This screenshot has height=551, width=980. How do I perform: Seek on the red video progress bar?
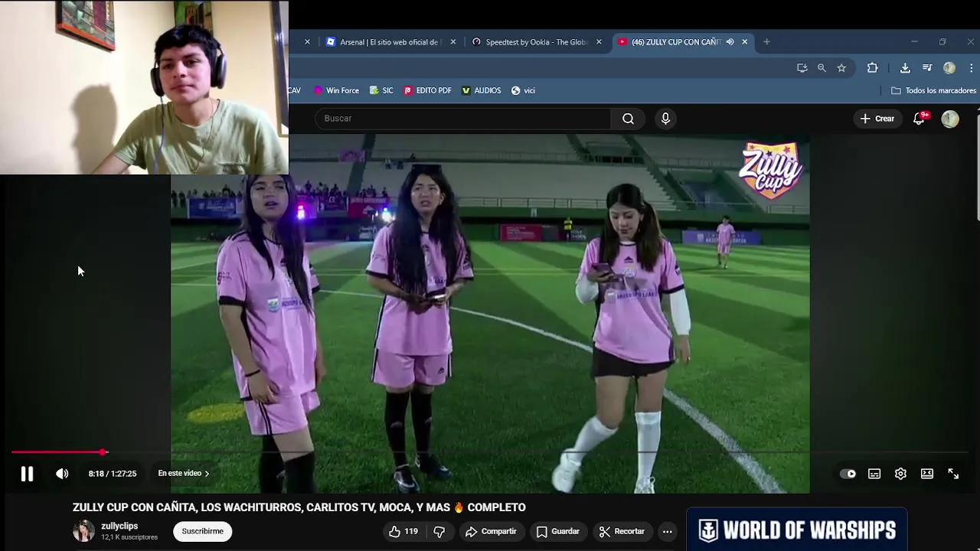tap(490, 452)
